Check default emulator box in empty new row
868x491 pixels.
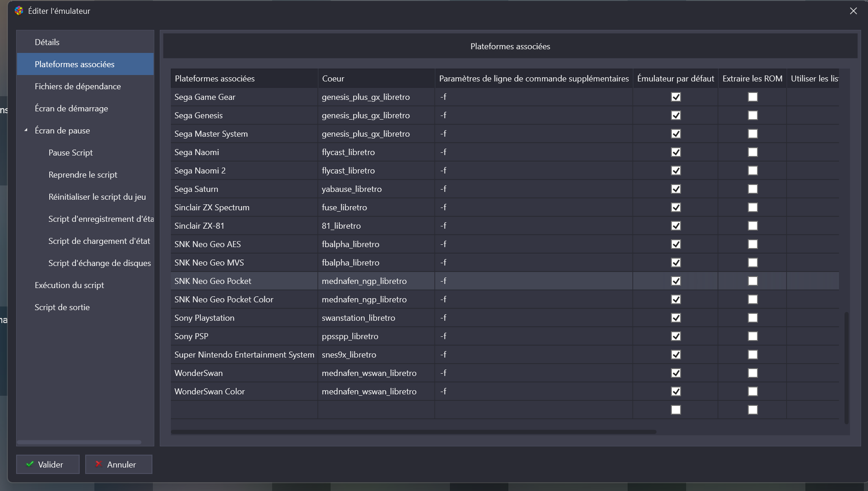(x=676, y=410)
